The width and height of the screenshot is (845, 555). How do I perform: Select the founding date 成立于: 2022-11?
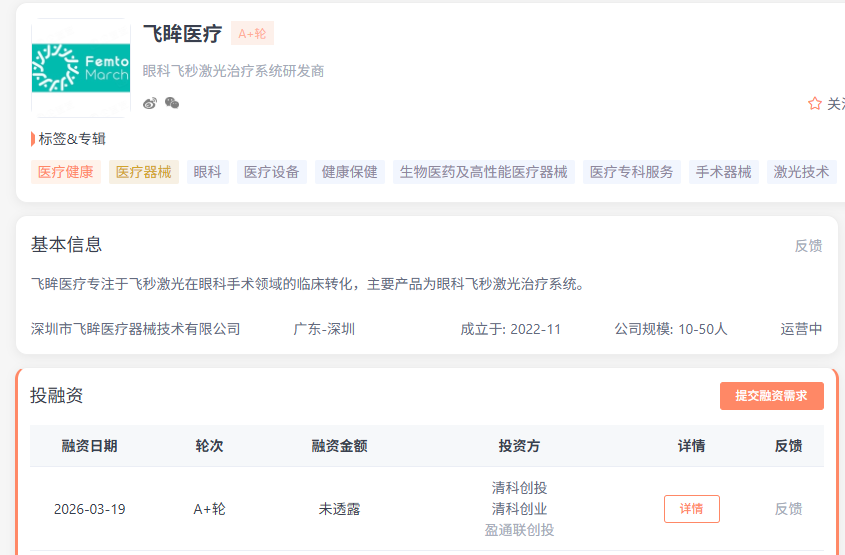click(x=510, y=329)
